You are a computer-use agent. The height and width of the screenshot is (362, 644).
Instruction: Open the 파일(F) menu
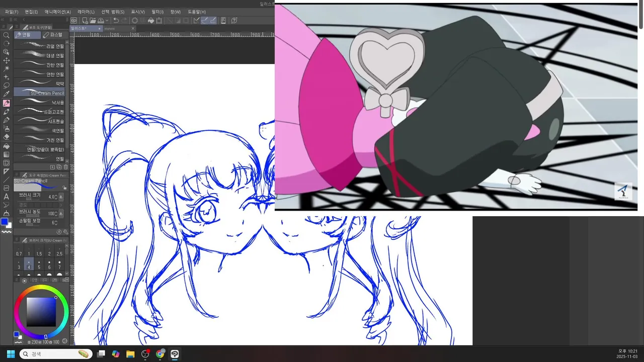pyautogui.click(x=12, y=12)
